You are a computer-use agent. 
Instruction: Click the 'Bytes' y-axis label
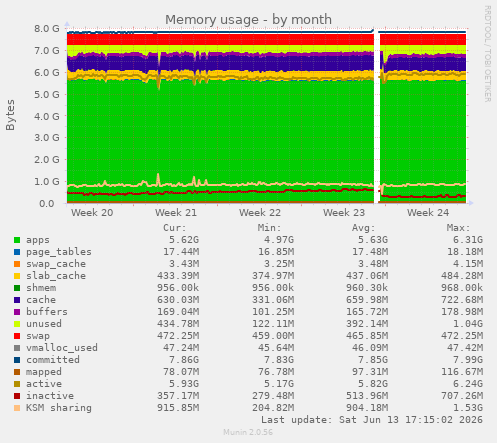[x=10, y=115]
